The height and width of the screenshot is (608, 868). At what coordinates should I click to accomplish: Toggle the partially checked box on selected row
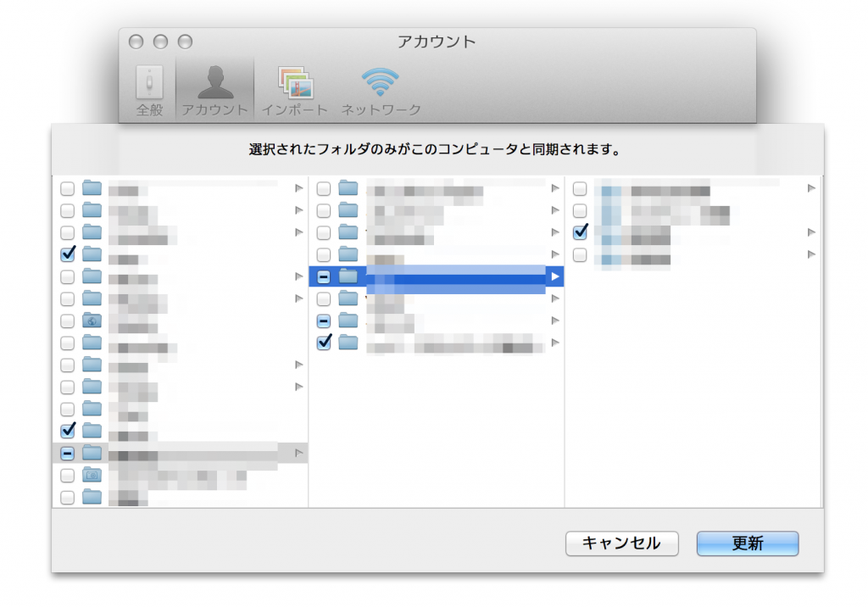pos(323,276)
